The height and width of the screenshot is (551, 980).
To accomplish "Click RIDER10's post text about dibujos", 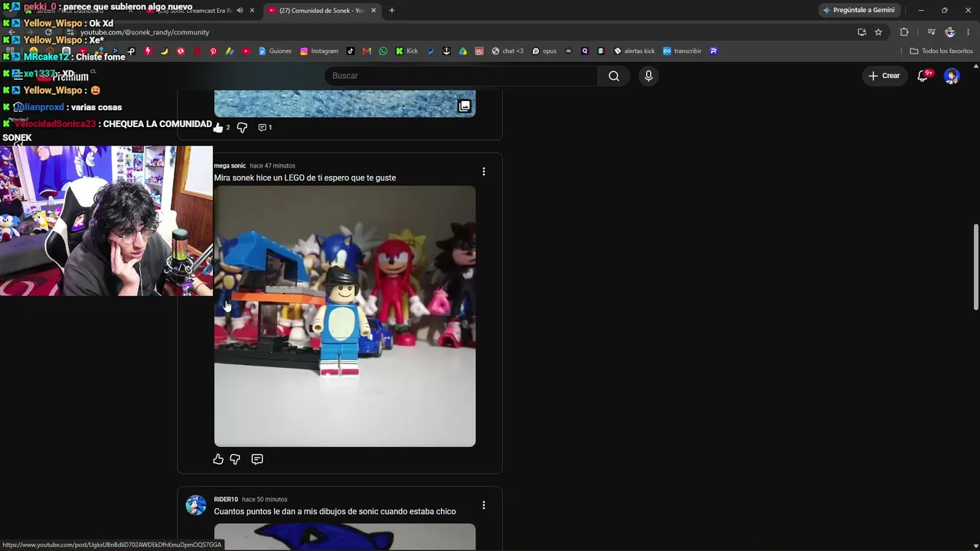I will [335, 511].
